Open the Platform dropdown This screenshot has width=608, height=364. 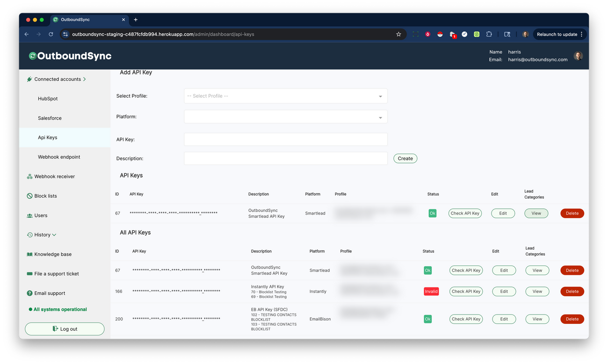(286, 116)
